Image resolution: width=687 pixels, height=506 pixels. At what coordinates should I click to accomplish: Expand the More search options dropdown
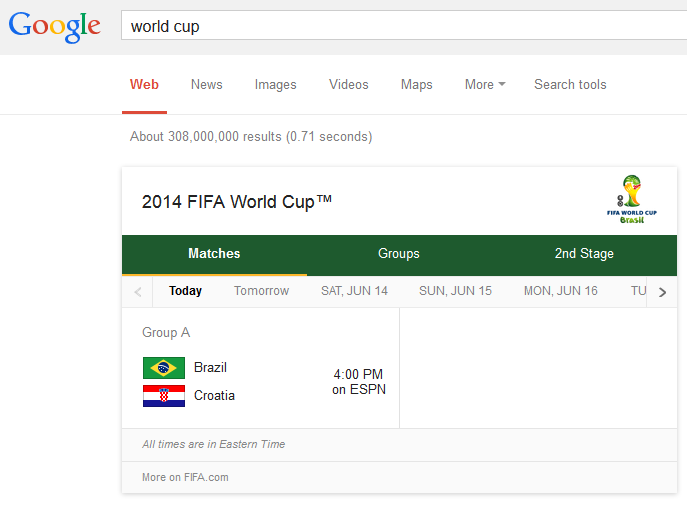click(485, 85)
